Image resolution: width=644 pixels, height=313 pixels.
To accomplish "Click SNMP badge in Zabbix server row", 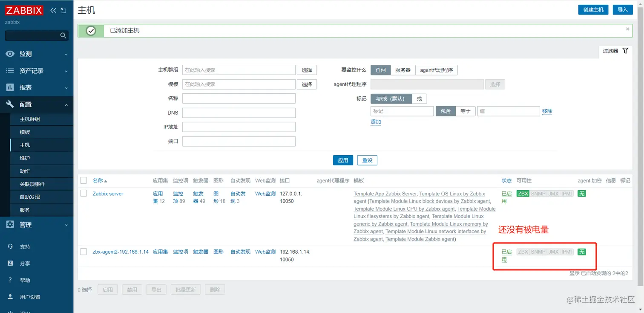I will (538, 194).
